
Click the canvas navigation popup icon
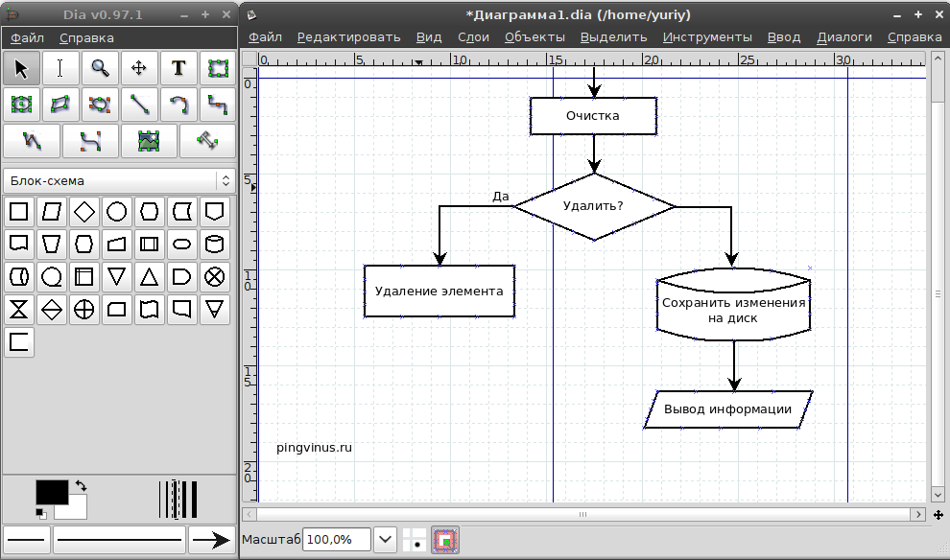pos(938,515)
